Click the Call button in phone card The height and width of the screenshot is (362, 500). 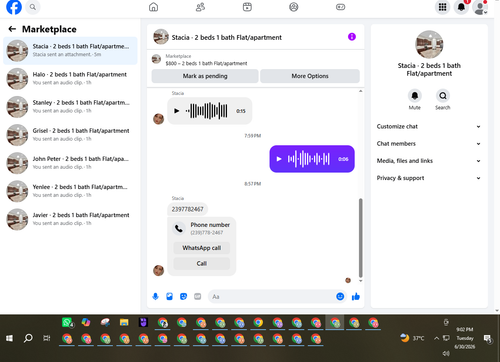pos(202,263)
